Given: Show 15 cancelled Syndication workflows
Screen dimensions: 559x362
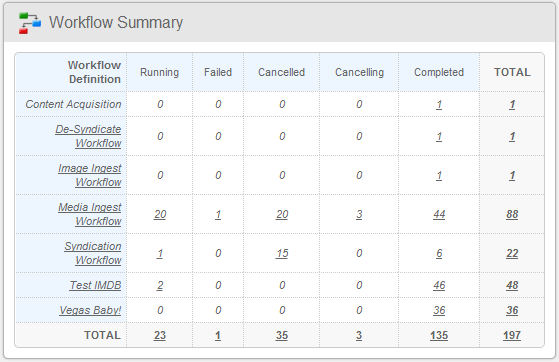Looking at the screenshot, I should [282, 254].
